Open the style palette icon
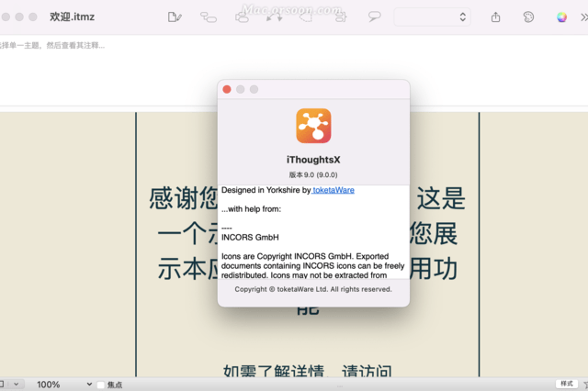Screen dimensions: 588x391 [x=528, y=17]
